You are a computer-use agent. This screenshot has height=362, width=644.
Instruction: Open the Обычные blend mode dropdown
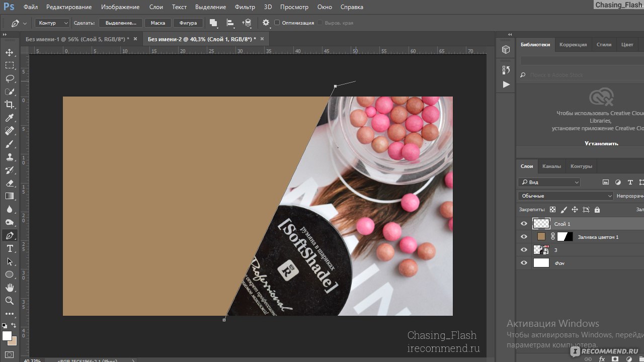(566, 196)
